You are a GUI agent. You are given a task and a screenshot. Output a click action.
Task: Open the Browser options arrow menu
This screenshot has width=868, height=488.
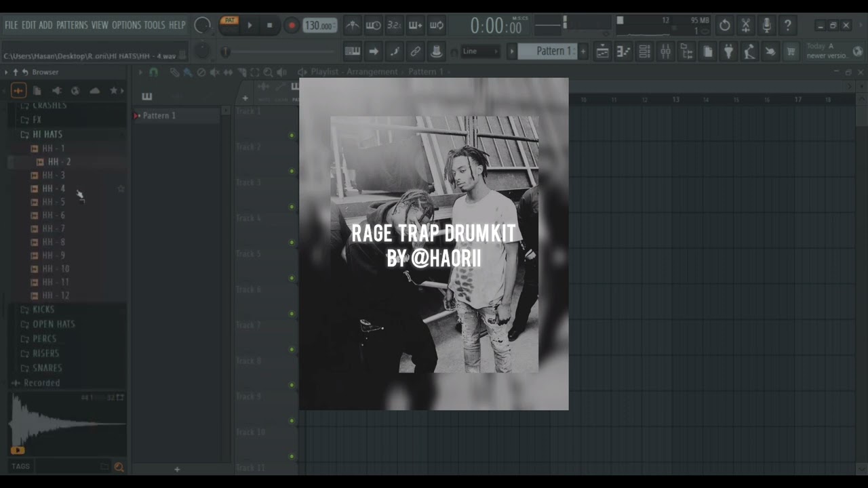click(6, 72)
